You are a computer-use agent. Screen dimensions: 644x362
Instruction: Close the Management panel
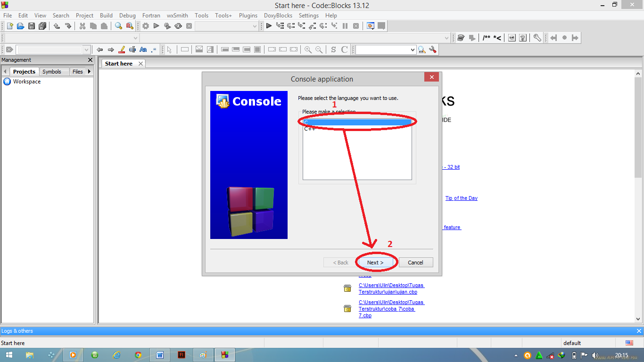pyautogui.click(x=91, y=60)
